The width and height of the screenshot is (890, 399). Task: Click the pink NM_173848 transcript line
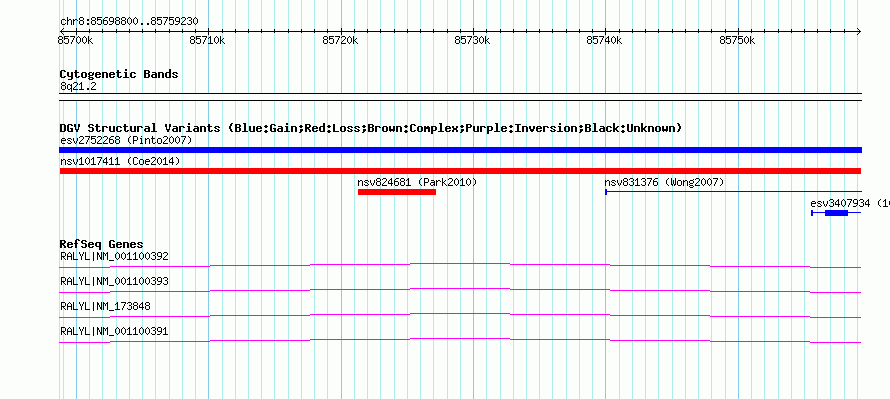460,315
